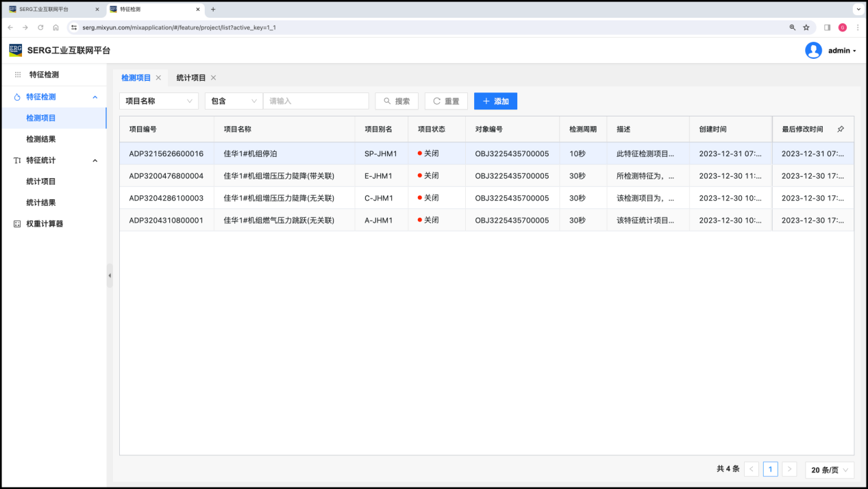Image resolution: width=868 pixels, height=489 pixels.
Task: Open the 20 条/页 page size dropdown
Action: pos(830,470)
